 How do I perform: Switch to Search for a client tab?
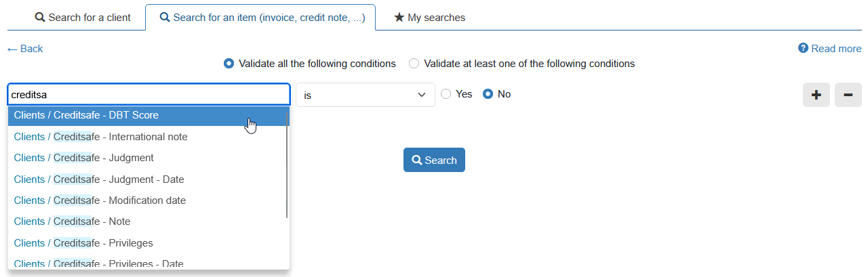[83, 18]
